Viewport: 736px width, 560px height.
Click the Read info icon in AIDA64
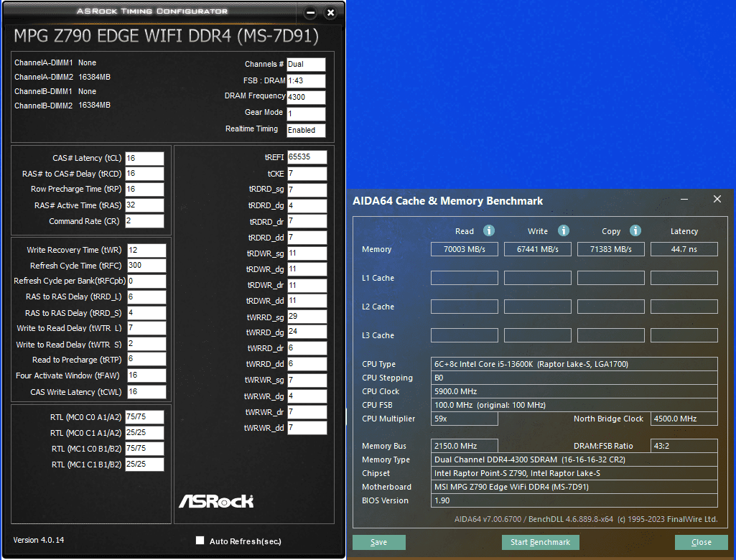point(489,230)
